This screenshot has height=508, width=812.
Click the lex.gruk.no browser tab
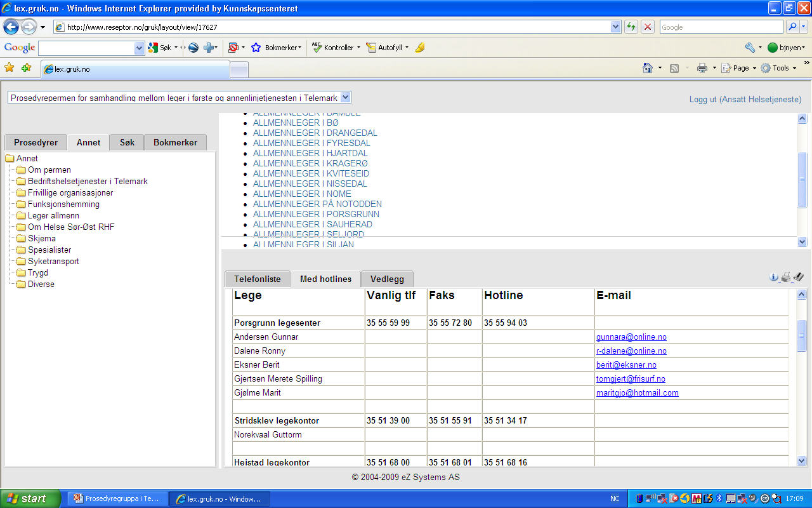pyautogui.click(x=135, y=69)
